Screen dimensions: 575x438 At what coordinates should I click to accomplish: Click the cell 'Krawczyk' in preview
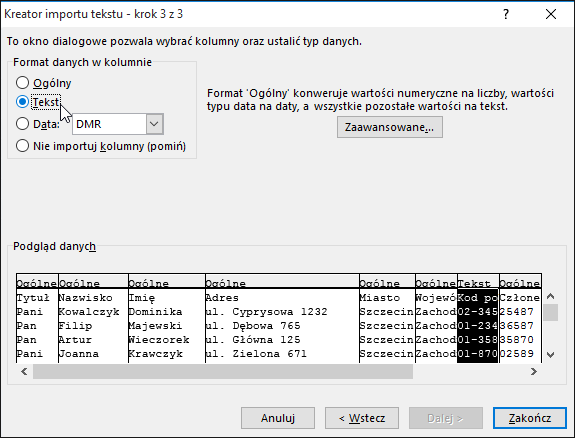tap(155, 354)
